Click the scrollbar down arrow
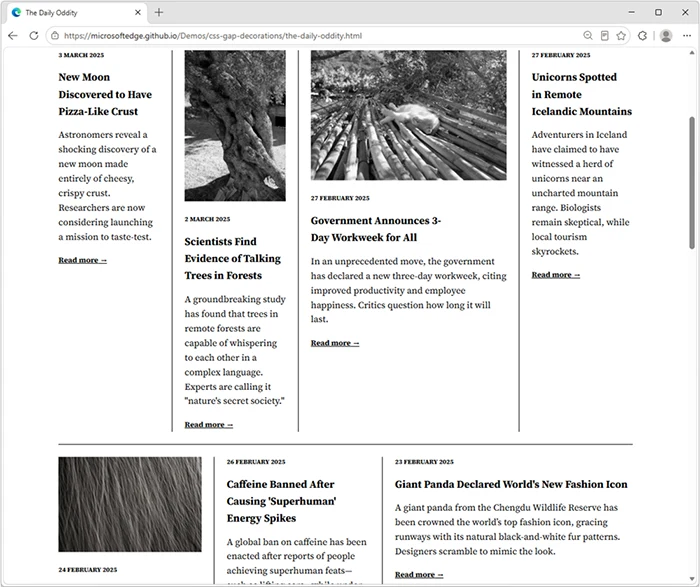Image resolution: width=700 pixels, height=587 pixels. coord(692,578)
